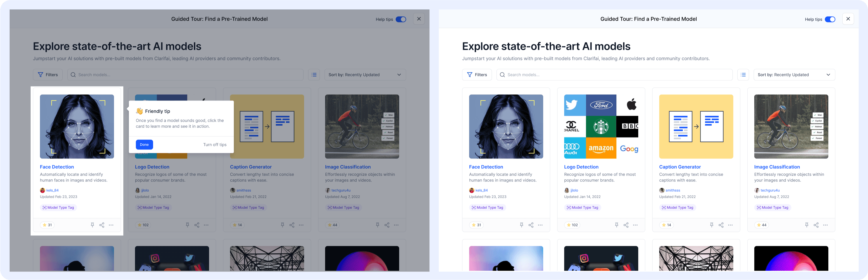Viewport: 868px width, 280px height.
Task: Pin the Logo Detection card, right window
Action: 617,225
